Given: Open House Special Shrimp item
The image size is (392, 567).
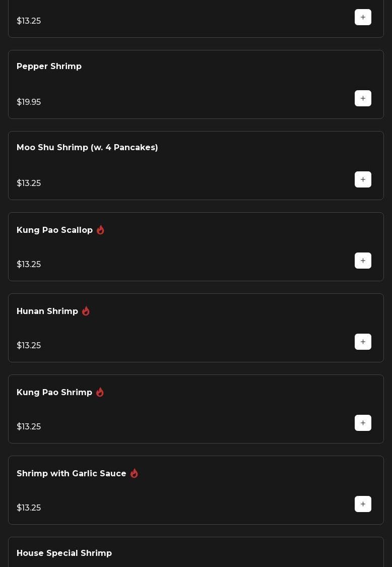Looking at the screenshot, I should pos(64,553).
